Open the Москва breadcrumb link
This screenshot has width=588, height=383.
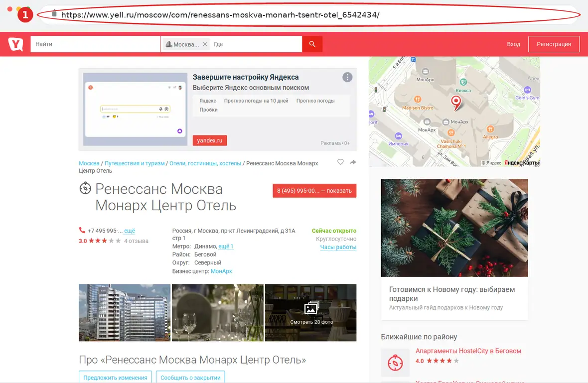click(x=89, y=163)
